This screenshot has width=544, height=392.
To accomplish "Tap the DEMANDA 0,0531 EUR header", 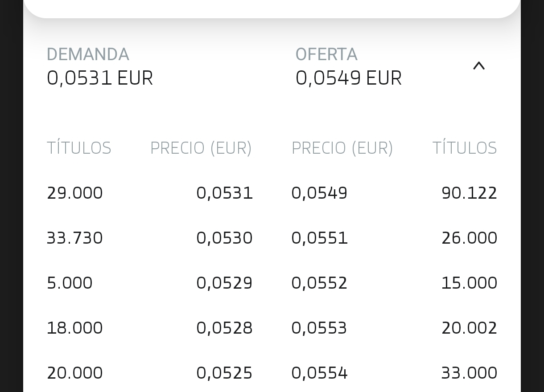I will (x=100, y=66).
